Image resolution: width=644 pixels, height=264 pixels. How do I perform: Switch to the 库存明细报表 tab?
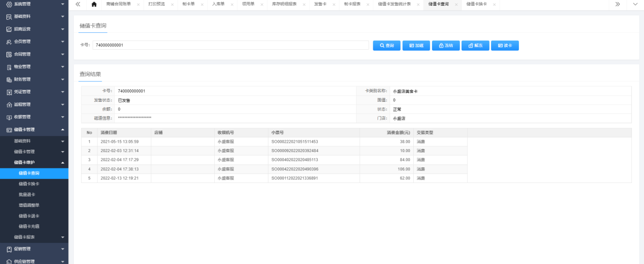(x=284, y=4)
